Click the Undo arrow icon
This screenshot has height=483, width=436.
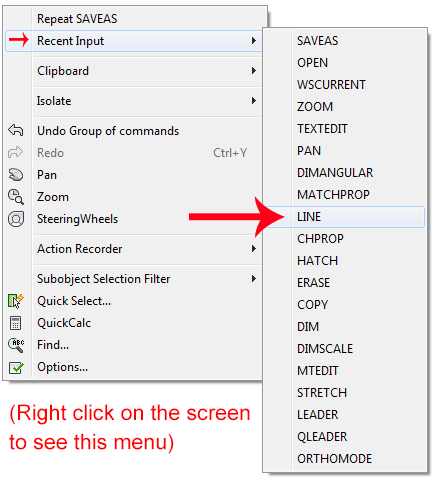point(16,130)
